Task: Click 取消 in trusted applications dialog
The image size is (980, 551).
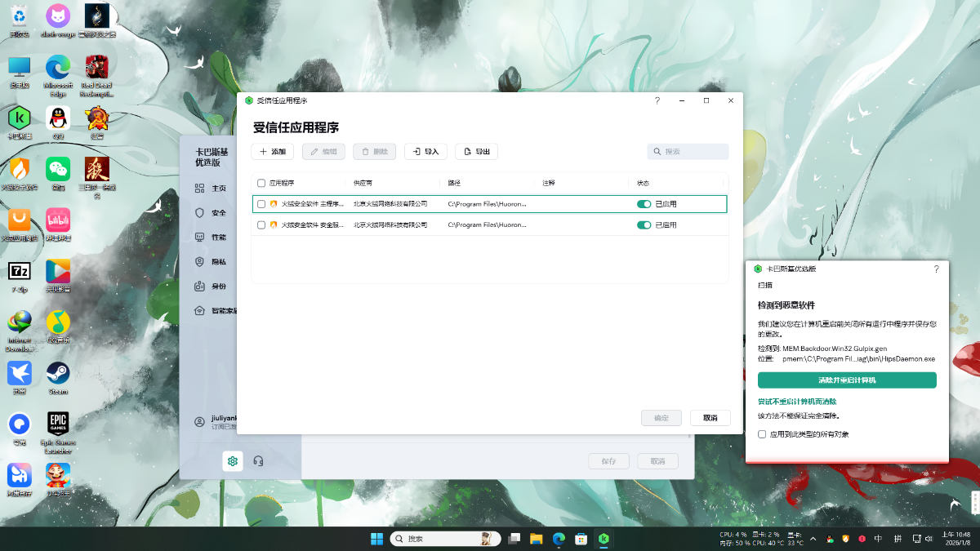Action: tap(710, 418)
